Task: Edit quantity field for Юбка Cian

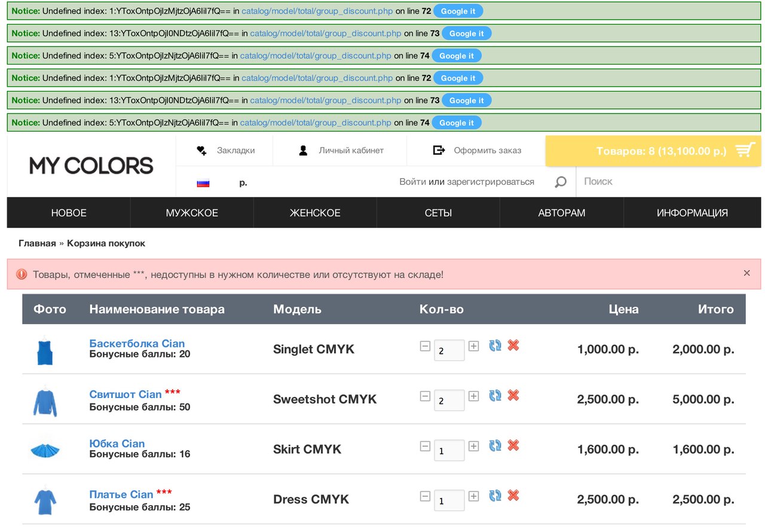Action: click(449, 451)
